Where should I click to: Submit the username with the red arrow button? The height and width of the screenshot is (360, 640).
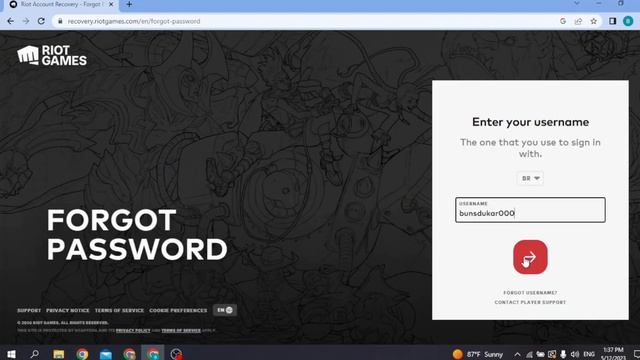click(530, 257)
